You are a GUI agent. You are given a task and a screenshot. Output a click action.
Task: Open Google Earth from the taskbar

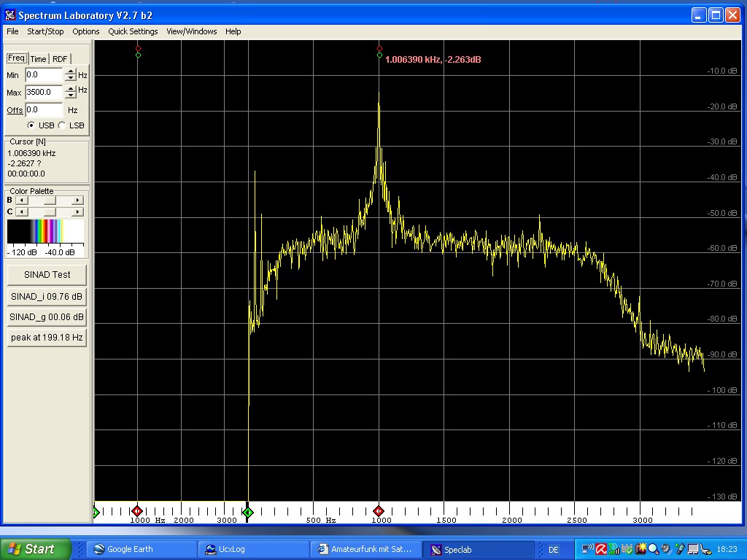(x=141, y=549)
